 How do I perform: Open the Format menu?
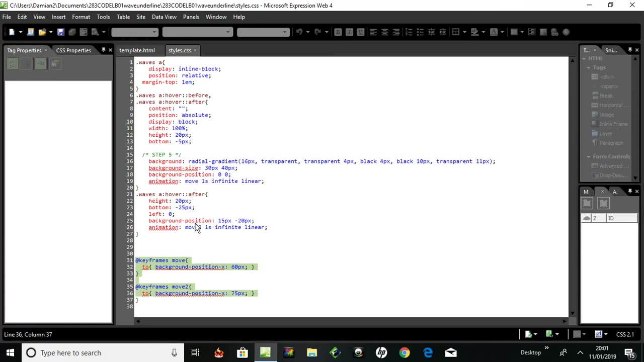81,17
